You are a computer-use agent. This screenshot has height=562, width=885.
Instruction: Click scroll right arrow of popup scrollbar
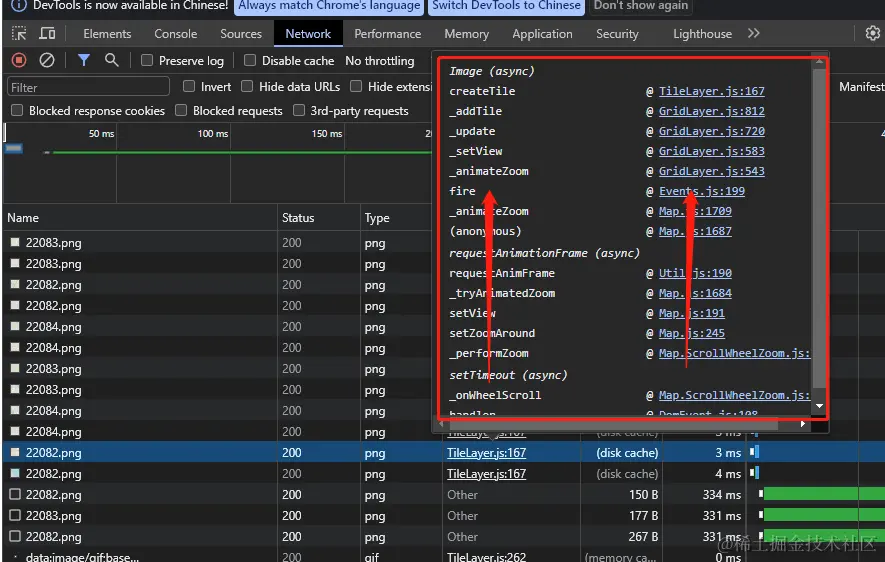pyautogui.click(x=803, y=424)
